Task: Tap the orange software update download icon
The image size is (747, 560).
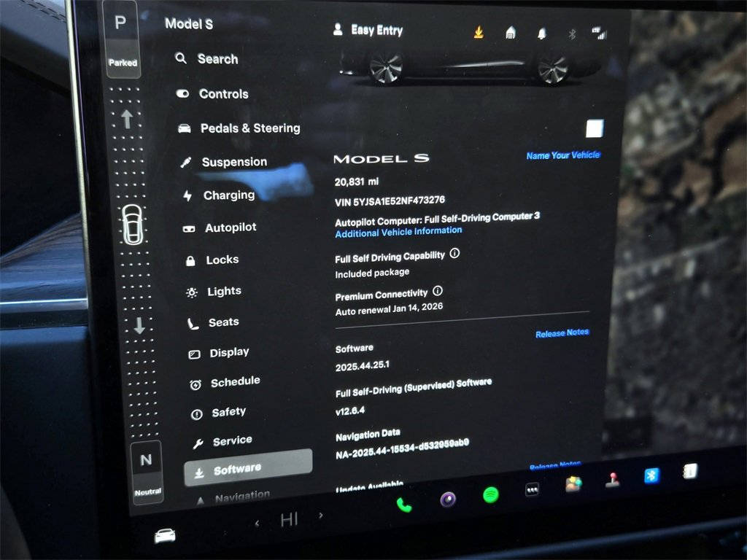Action: 479,32
